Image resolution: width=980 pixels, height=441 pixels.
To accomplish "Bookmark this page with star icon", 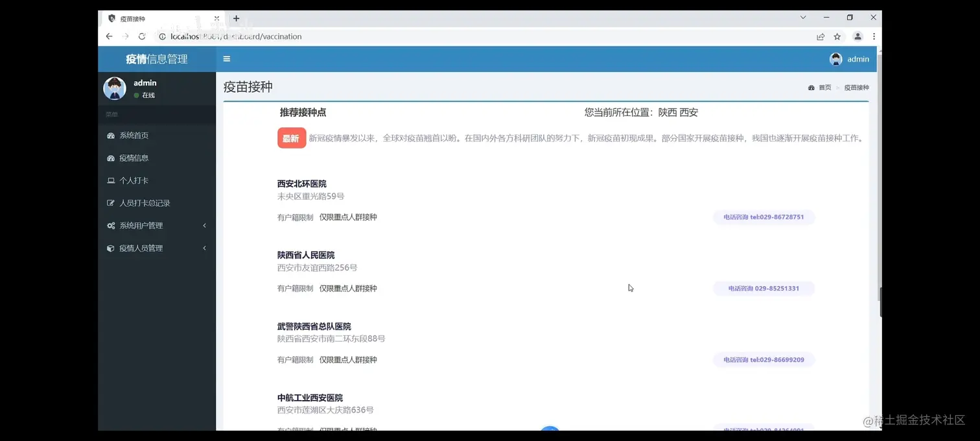I will (837, 36).
